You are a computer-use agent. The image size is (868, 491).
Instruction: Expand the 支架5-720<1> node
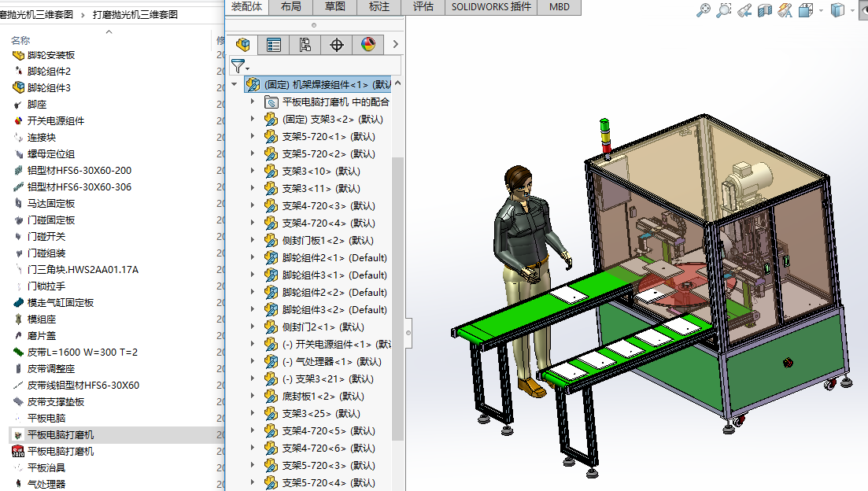(253, 136)
